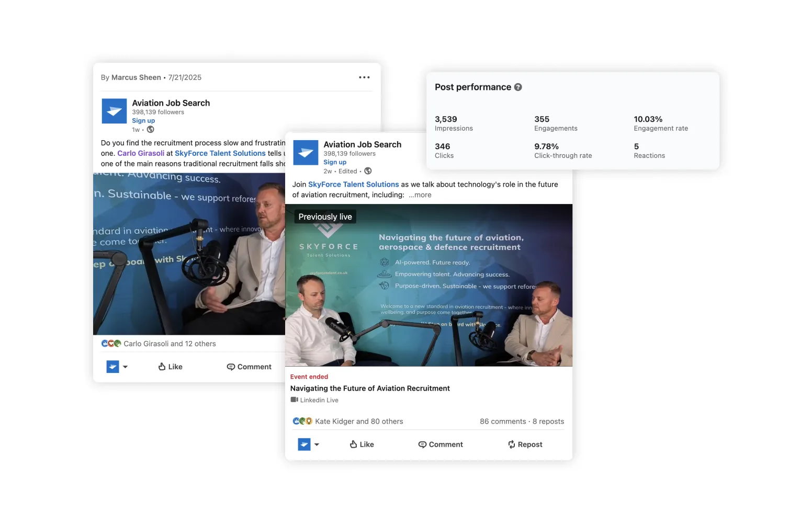Open the Carlo Girasoli mention in the post text
Screen dimensions: 812x523
tap(141, 153)
